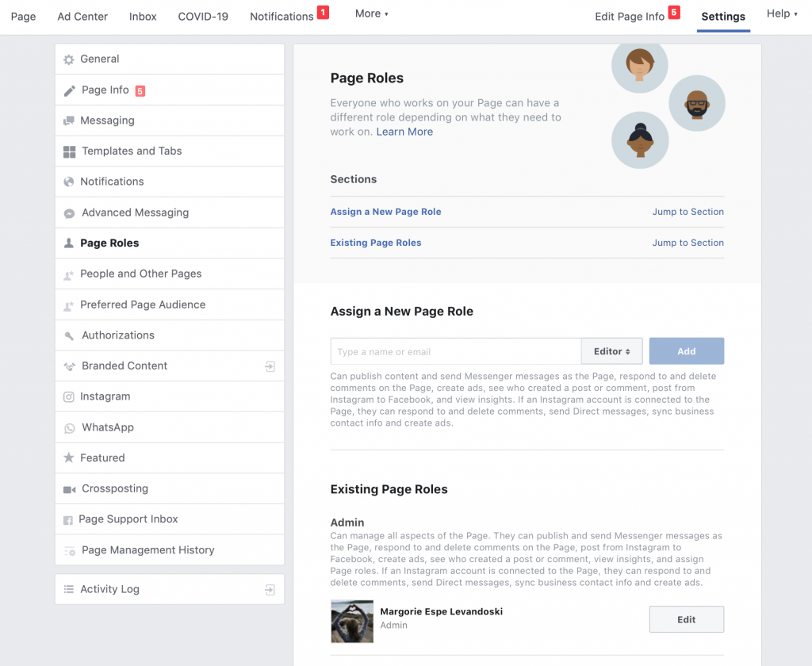Click the Activity Log exit arrow icon
This screenshot has width=812, height=666.
(x=270, y=590)
